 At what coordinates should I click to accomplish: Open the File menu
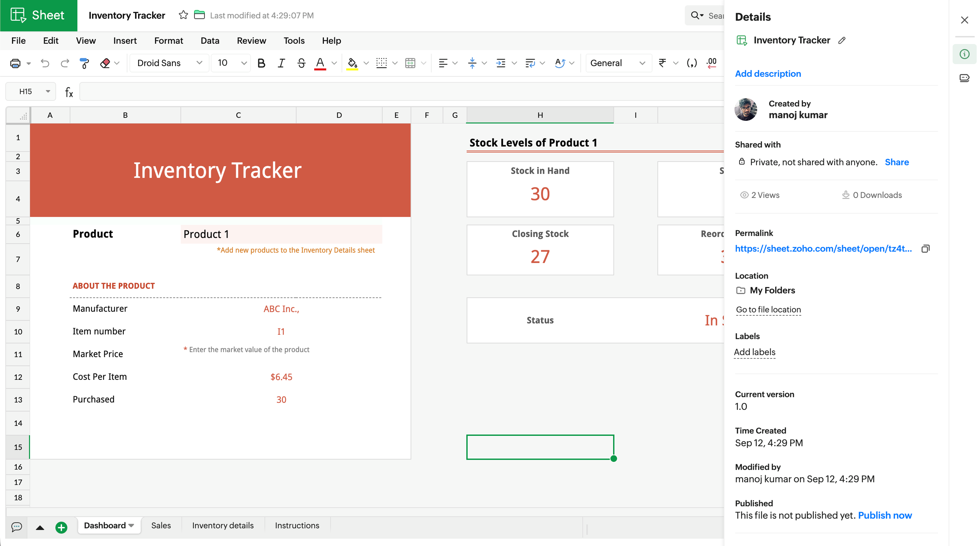point(19,41)
